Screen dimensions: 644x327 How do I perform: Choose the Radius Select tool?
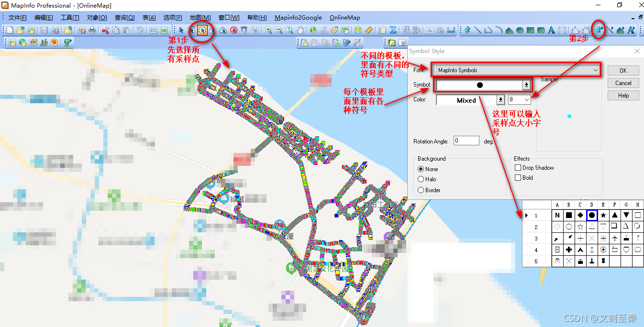[x=202, y=30]
